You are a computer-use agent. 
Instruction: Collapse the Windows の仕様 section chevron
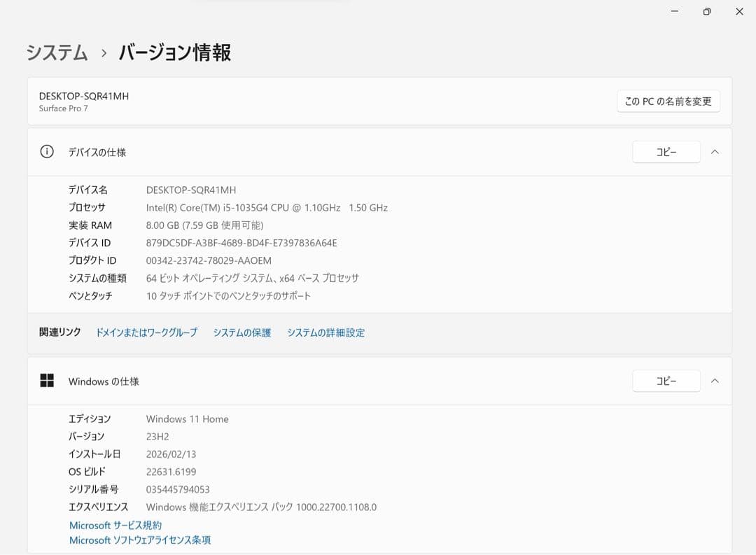point(715,381)
